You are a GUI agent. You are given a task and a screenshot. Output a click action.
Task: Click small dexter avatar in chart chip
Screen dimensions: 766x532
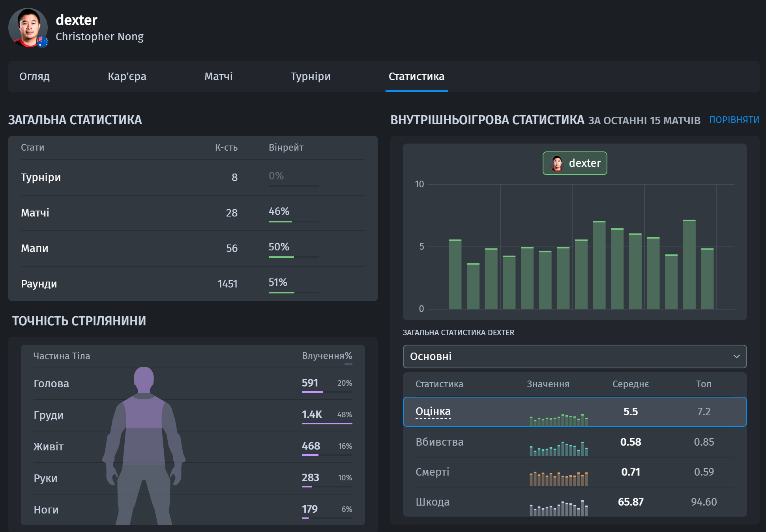point(557,163)
